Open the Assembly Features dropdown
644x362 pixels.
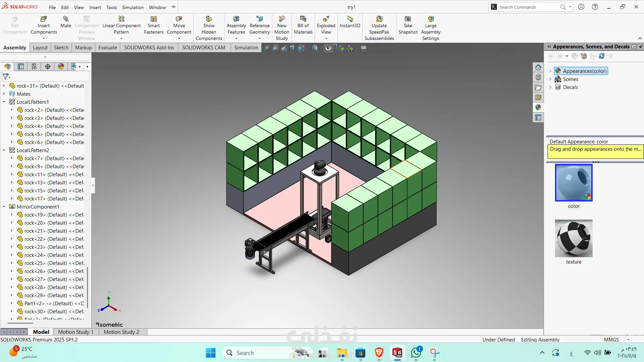236,38
